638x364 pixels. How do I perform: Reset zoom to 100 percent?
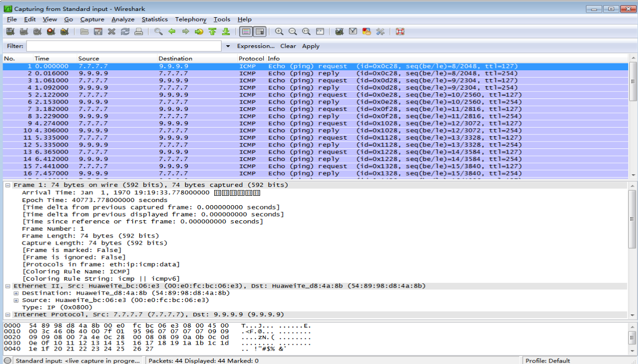[306, 32]
